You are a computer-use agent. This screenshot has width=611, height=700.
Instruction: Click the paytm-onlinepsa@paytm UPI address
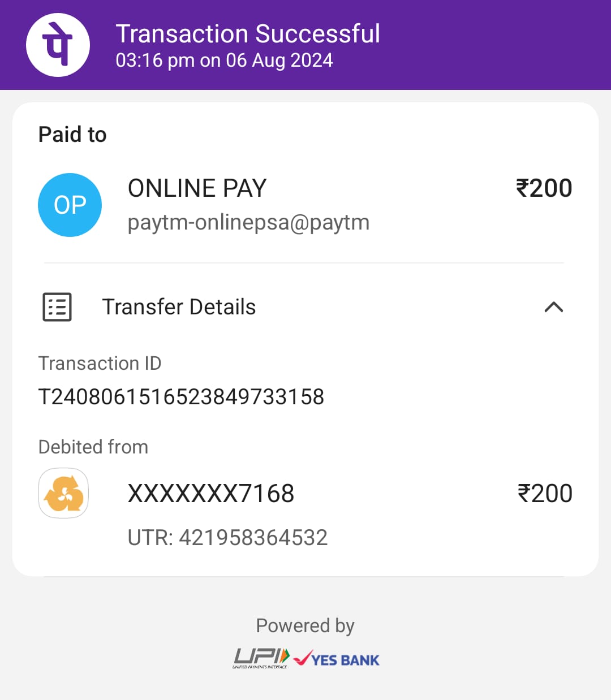[248, 223]
